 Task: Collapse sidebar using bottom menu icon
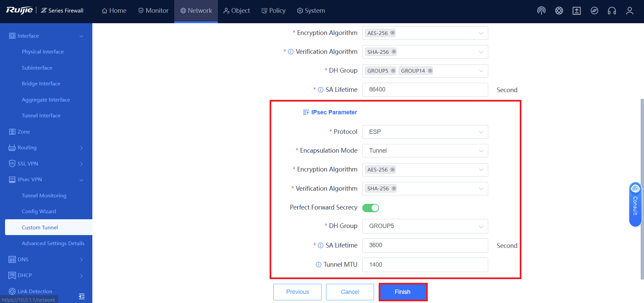click(x=82, y=296)
